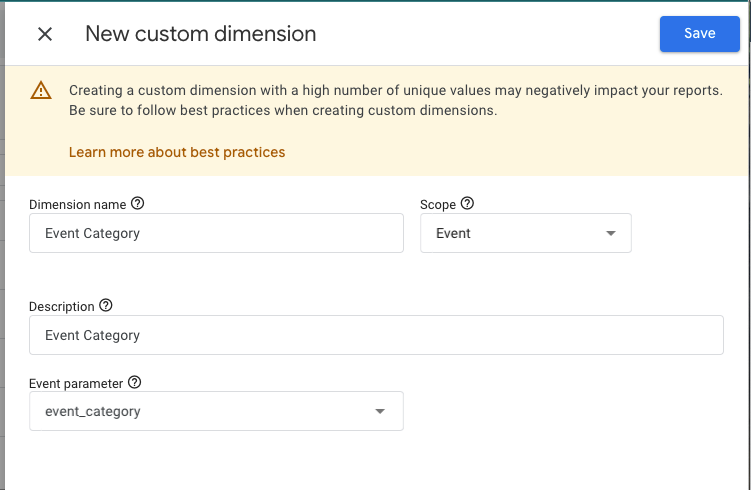Click the Description field label
Screen dimensions: 751x490
[62, 307]
